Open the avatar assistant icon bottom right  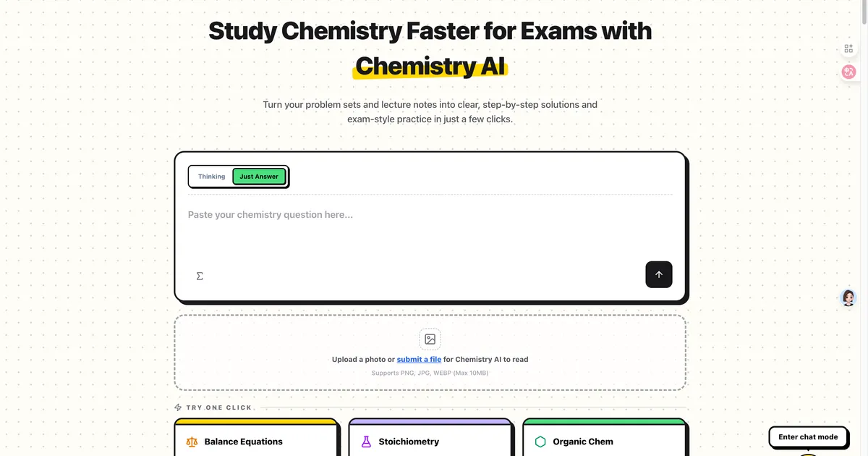848,297
